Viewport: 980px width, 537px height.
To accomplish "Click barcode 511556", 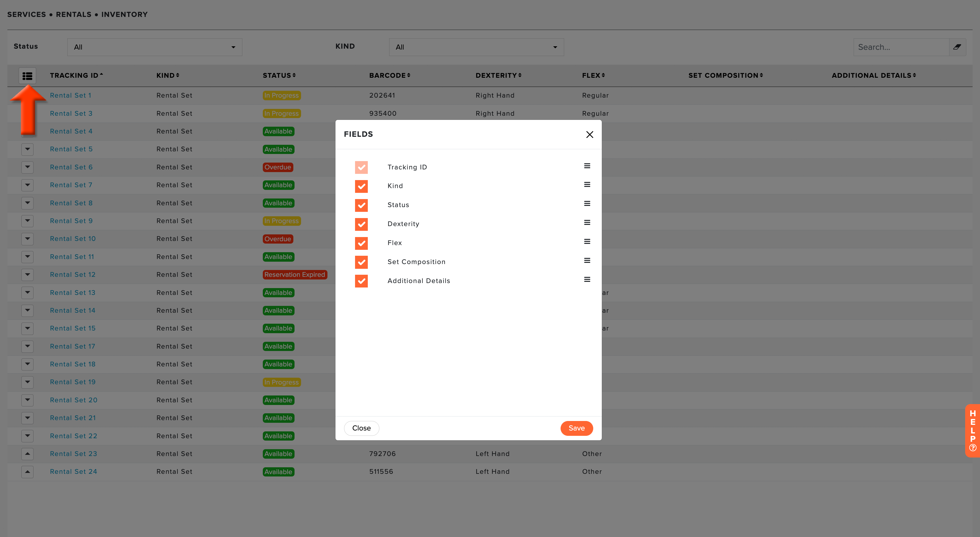I will click(381, 472).
